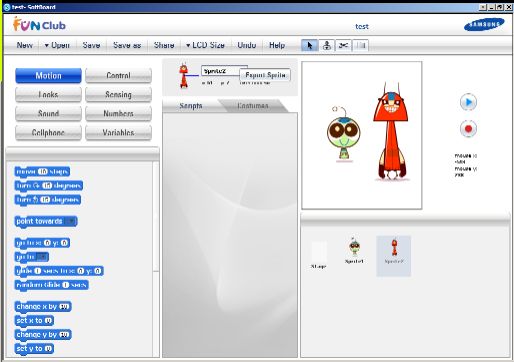Click the project title 'test'
The height and width of the screenshot is (362, 514).
[x=362, y=27]
